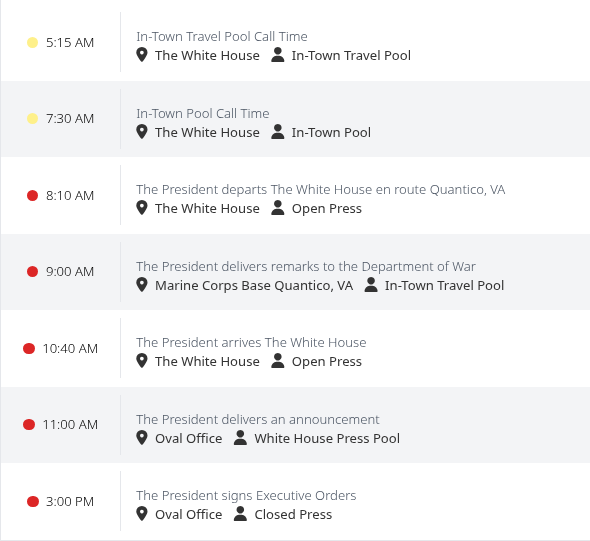This screenshot has width=590, height=541.
Task: Click the location pin in the 7:30 AM row
Action: [x=142, y=132]
